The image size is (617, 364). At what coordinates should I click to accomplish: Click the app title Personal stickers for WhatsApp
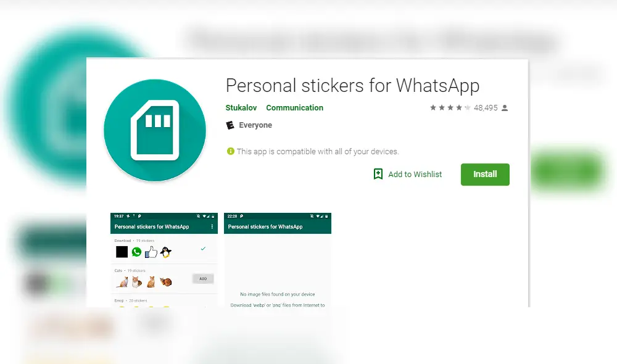[352, 86]
